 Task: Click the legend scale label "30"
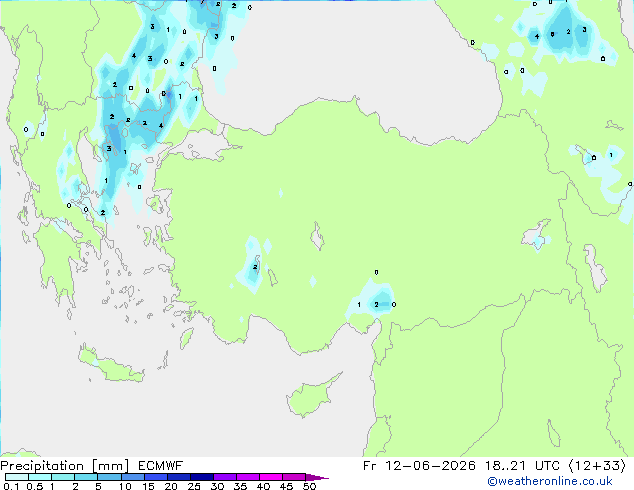tap(217, 486)
